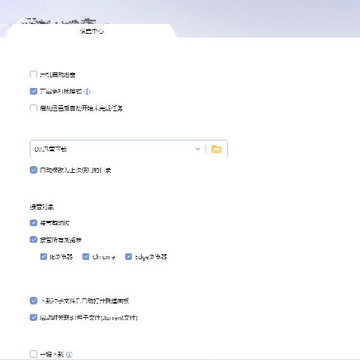The width and height of the screenshot is (360, 360).
Task: Show info tooltip beside 一键下载
Action: point(69,354)
